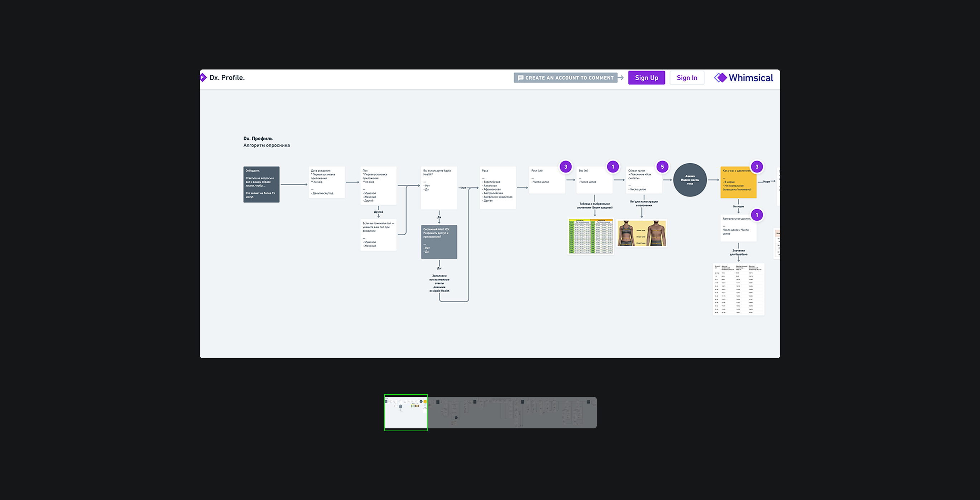Viewport: 980px width, 500px height.
Task: Select the dark Онбординг start card
Action: coord(261,184)
